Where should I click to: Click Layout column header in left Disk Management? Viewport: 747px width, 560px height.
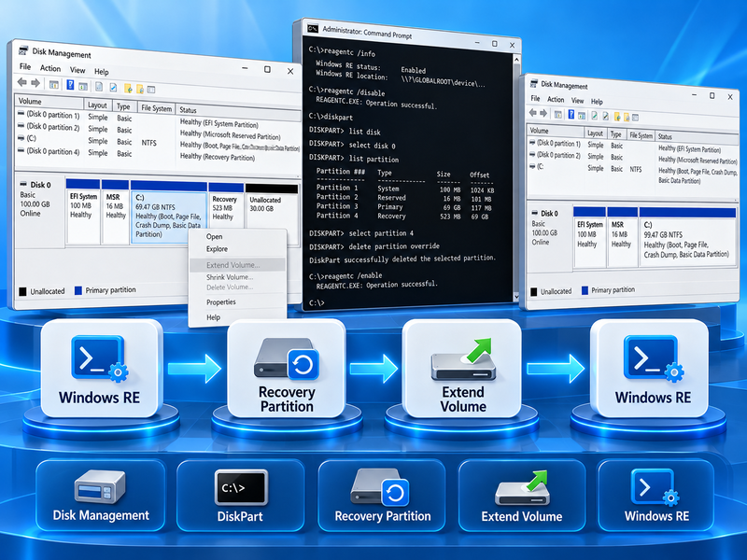point(98,105)
